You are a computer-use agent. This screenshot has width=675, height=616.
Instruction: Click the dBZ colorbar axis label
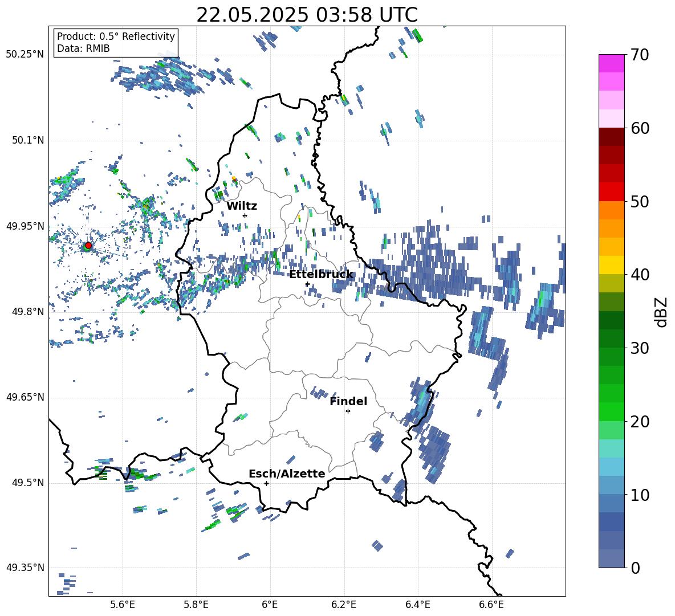(662, 312)
